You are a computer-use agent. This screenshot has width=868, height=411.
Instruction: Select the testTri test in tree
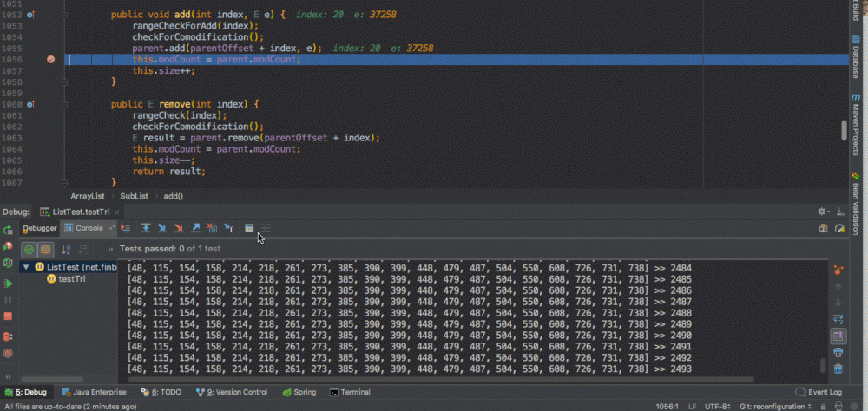click(70, 278)
